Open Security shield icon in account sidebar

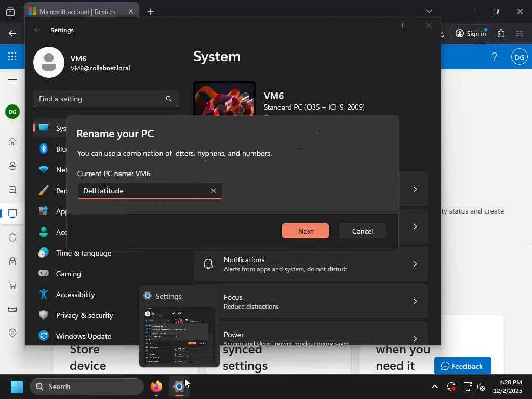[x=12, y=237]
